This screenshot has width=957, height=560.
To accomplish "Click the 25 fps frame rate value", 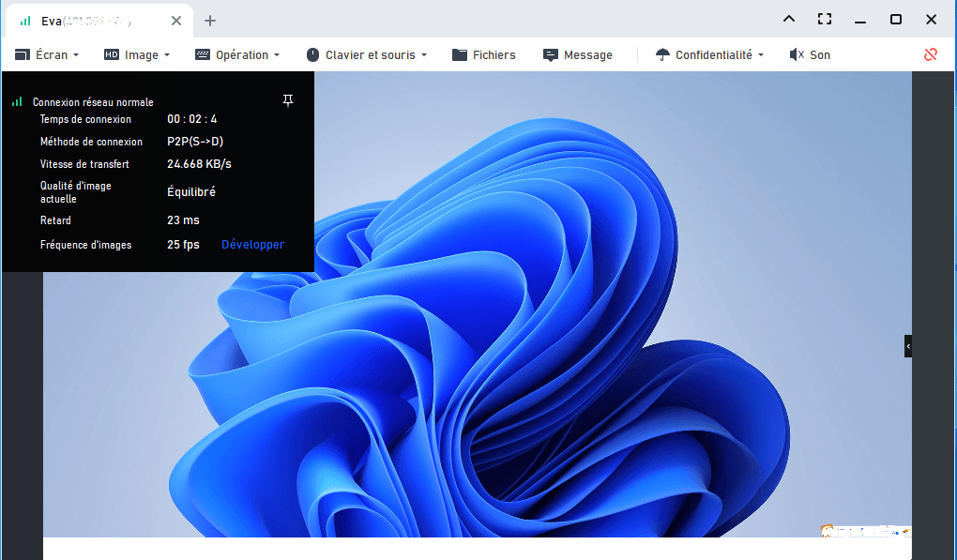I will coord(183,245).
